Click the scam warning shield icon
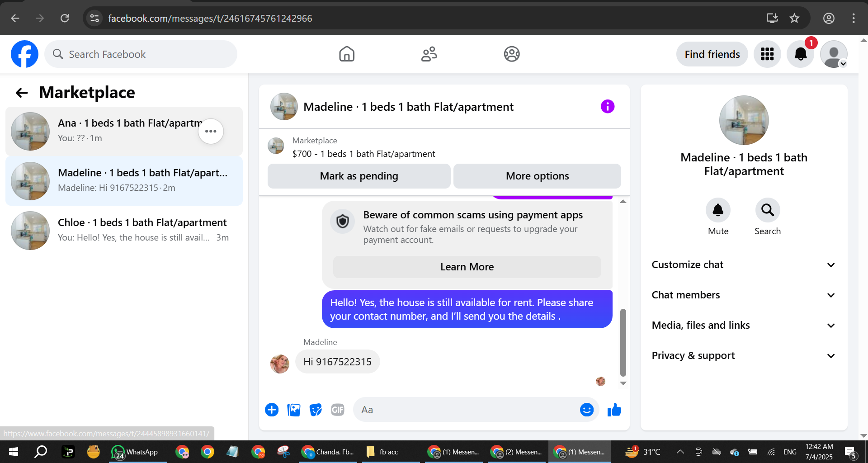868x463 pixels. click(x=343, y=222)
